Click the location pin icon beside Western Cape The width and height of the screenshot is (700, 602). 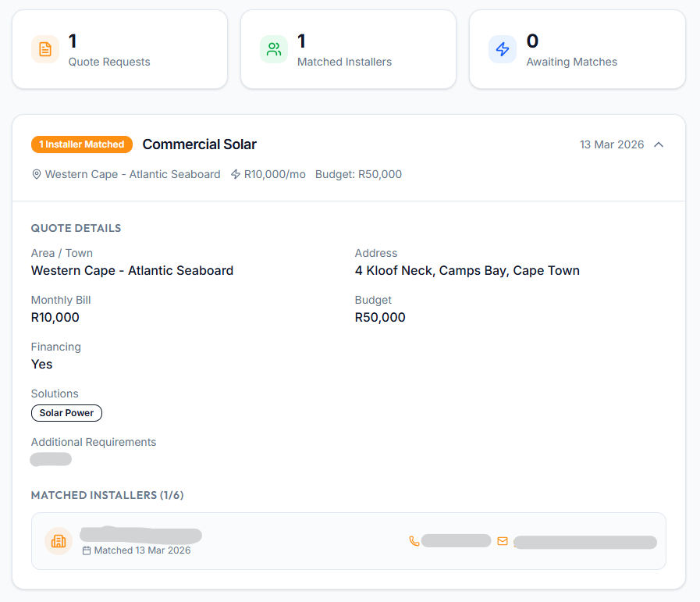click(37, 174)
